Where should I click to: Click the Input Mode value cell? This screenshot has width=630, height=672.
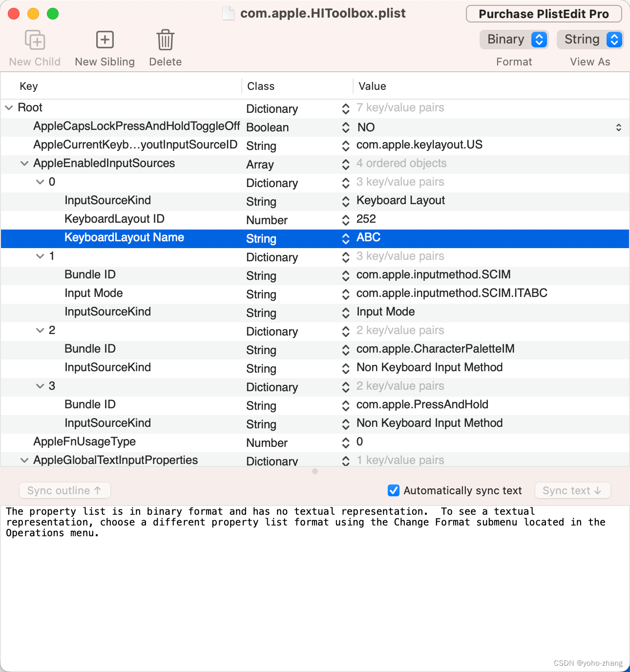click(x=385, y=312)
